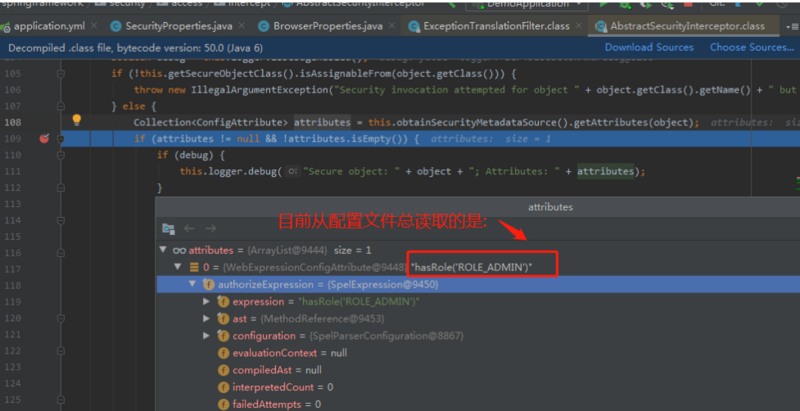Click the back arrow in attributes popup
800x411 pixels.
coord(189,228)
